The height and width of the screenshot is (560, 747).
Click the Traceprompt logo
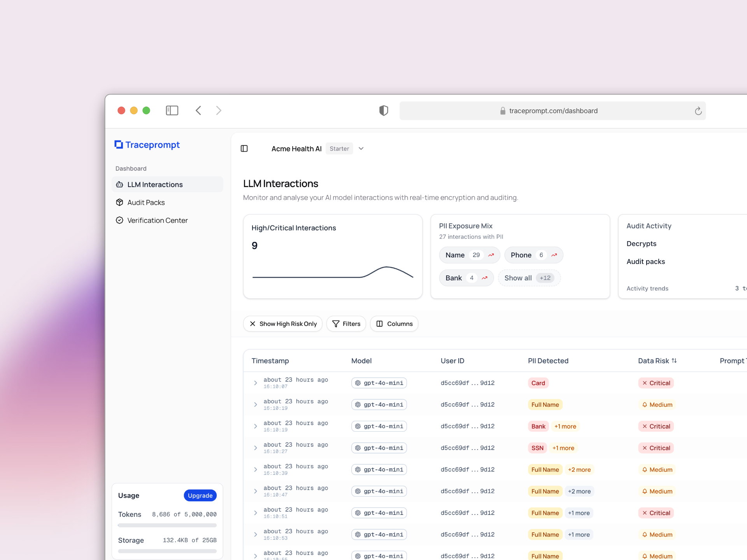pos(147,145)
